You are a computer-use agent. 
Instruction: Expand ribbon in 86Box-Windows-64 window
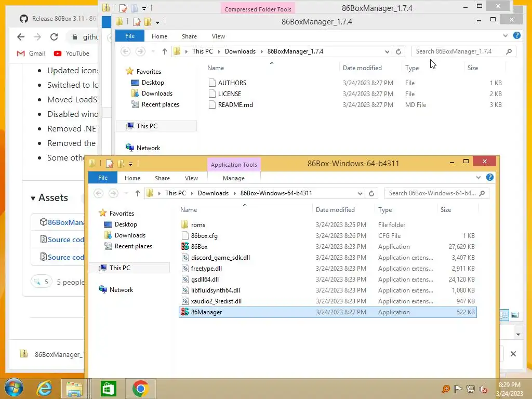[x=478, y=178]
